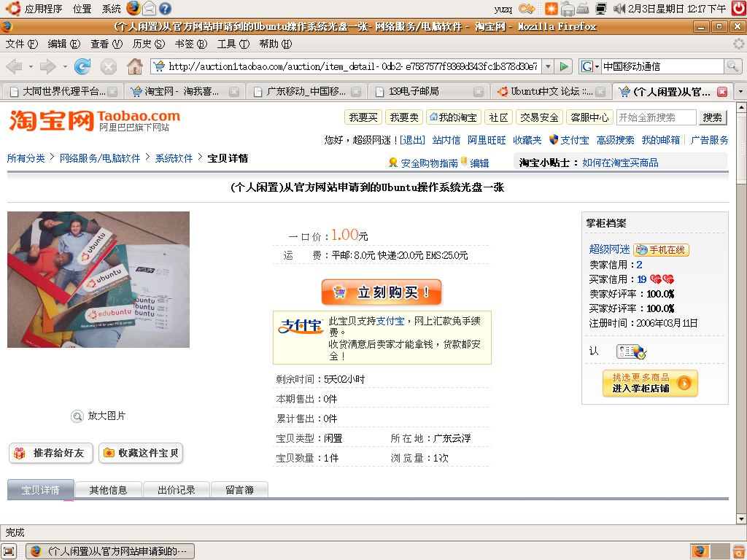Click the 我要买 button

[363, 117]
